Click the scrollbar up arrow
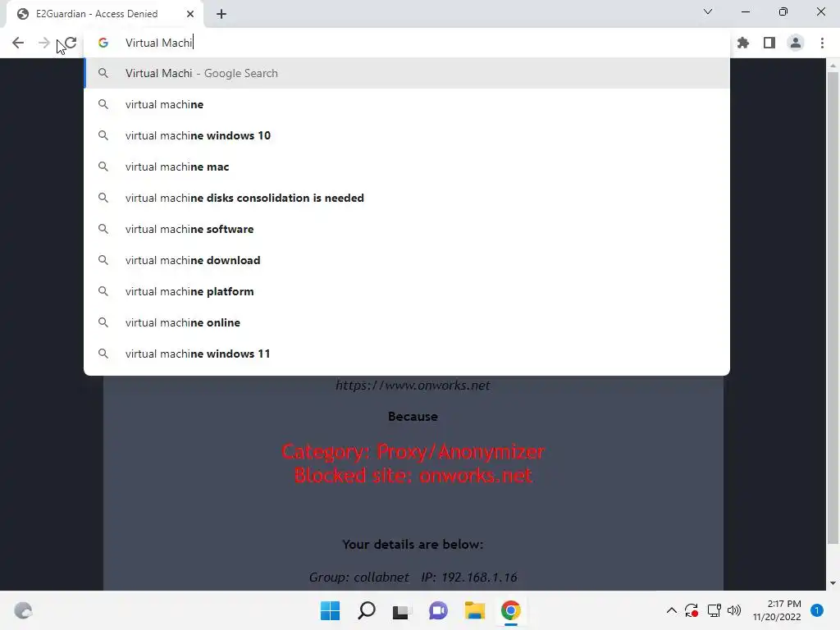This screenshot has height=630, width=840. coord(833,66)
